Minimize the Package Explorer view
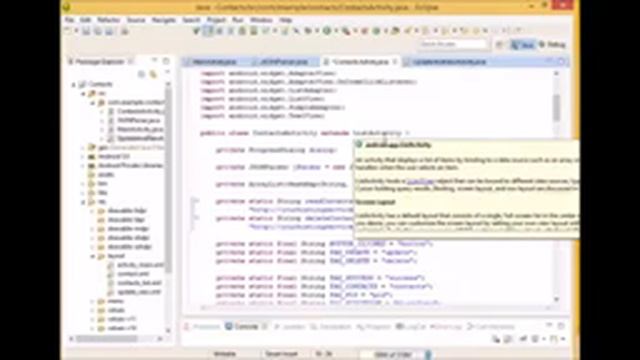Viewport: 640px width, 360px height. [x=154, y=60]
